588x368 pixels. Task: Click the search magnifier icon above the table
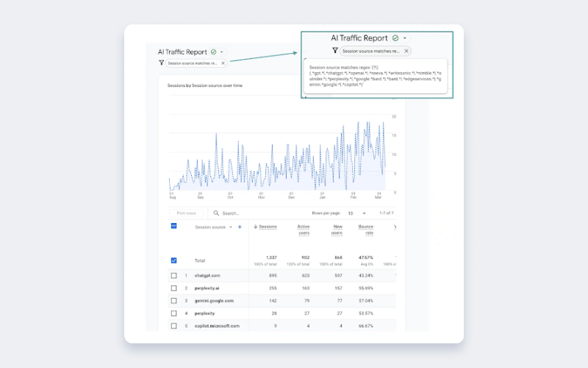click(x=216, y=213)
